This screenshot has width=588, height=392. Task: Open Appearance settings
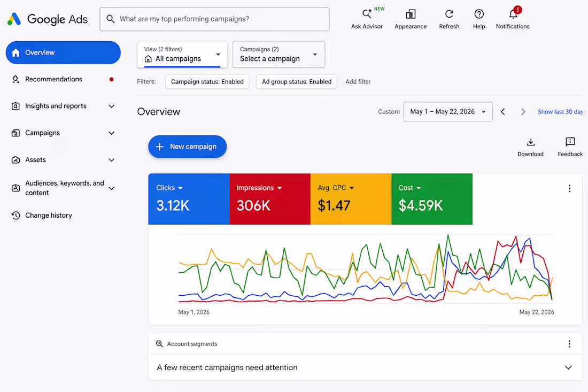coord(410,19)
